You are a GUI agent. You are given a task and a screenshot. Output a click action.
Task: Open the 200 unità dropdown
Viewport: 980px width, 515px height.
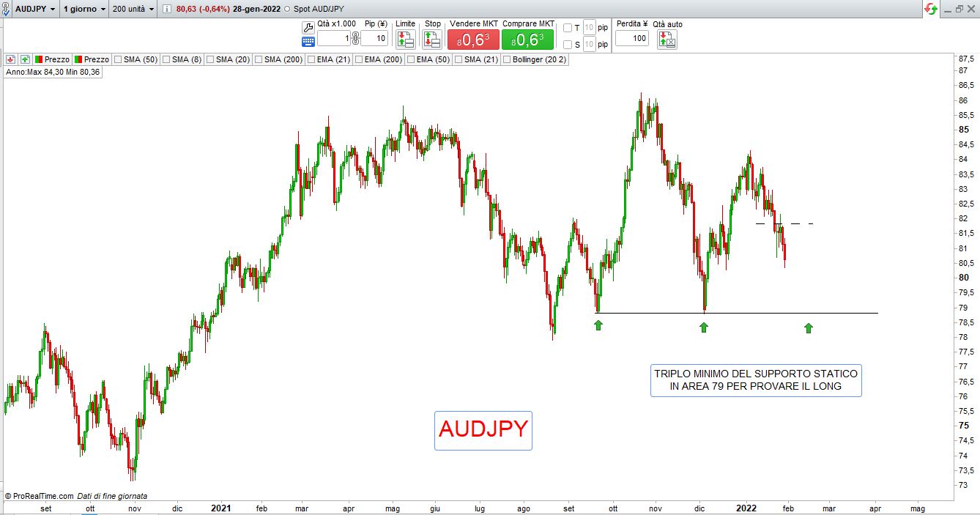134,9
